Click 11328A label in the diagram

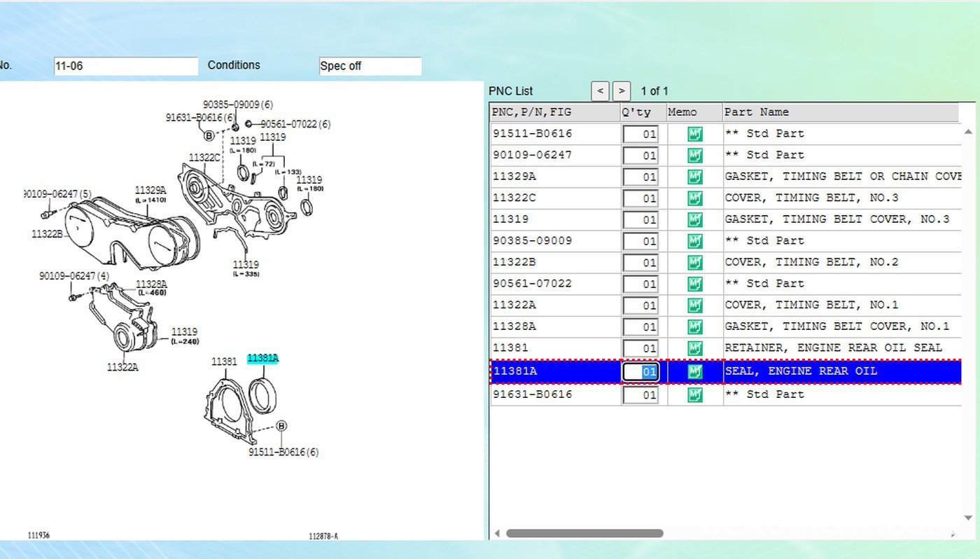(151, 284)
